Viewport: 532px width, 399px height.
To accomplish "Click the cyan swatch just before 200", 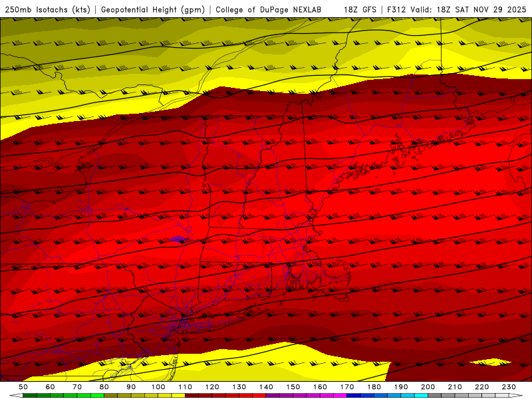I will [421, 396].
